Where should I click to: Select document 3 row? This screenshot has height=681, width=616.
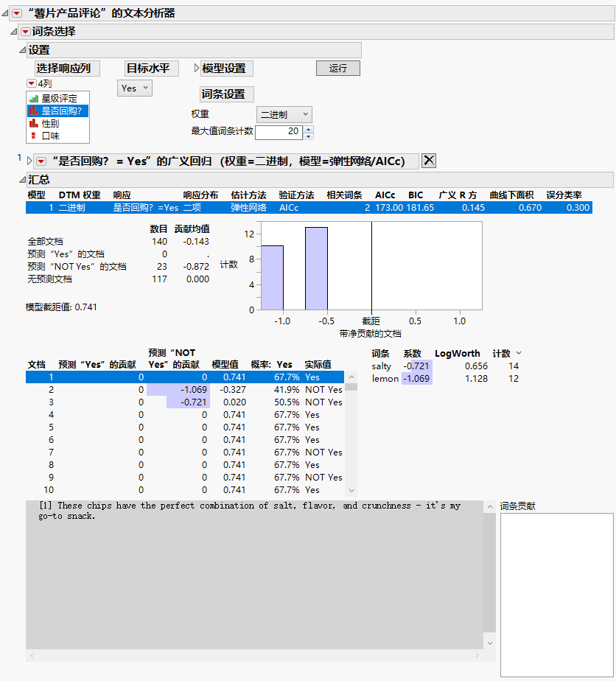click(185, 402)
